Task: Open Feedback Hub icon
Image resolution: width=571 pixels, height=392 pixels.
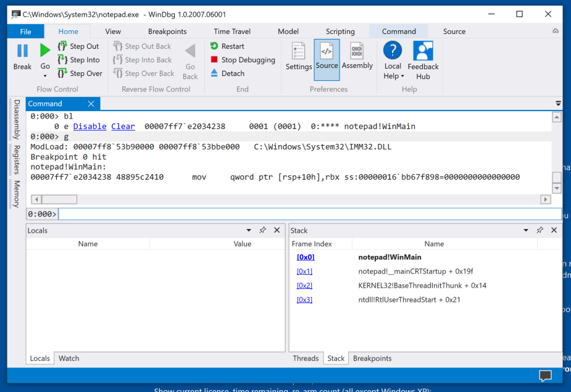Action: click(x=423, y=52)
